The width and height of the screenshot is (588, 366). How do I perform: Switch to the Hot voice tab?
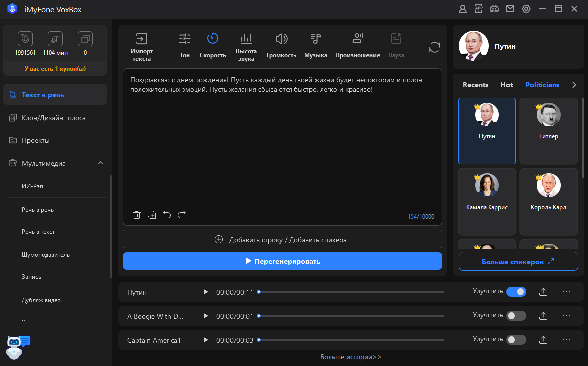pyautogui.click(x=506, y=85)
